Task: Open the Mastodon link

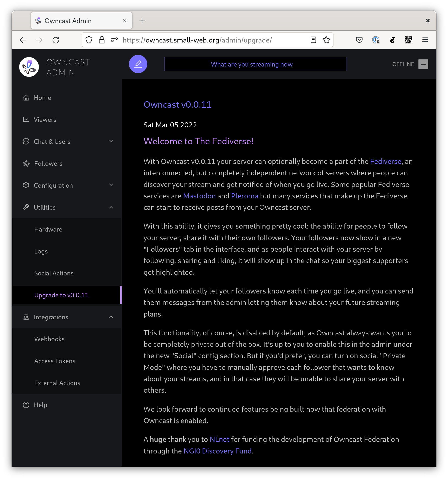Action: tap(199, 196)
